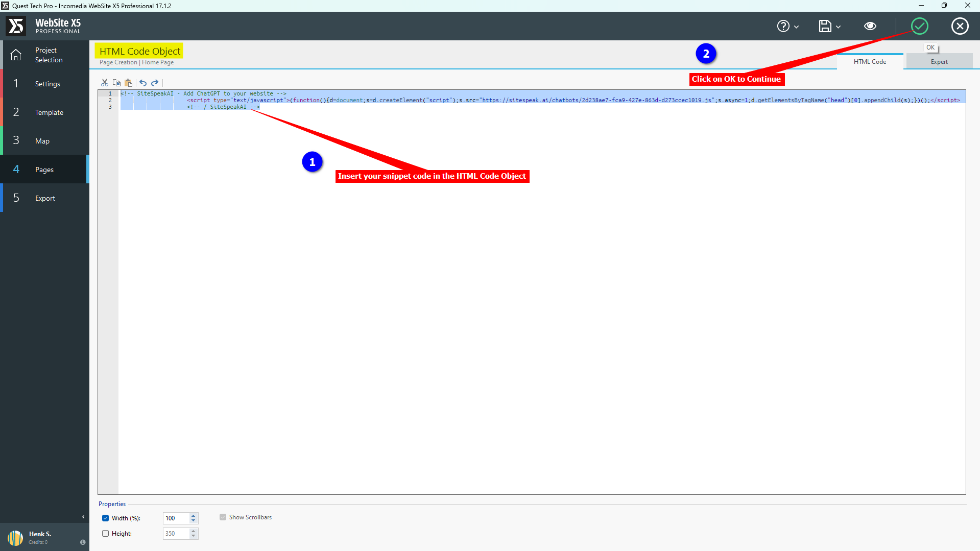Image resolution: width=980 pixels, height=551 pixels.
Task: Expand the Help dropdown arrow
Action: coord(796,27)
